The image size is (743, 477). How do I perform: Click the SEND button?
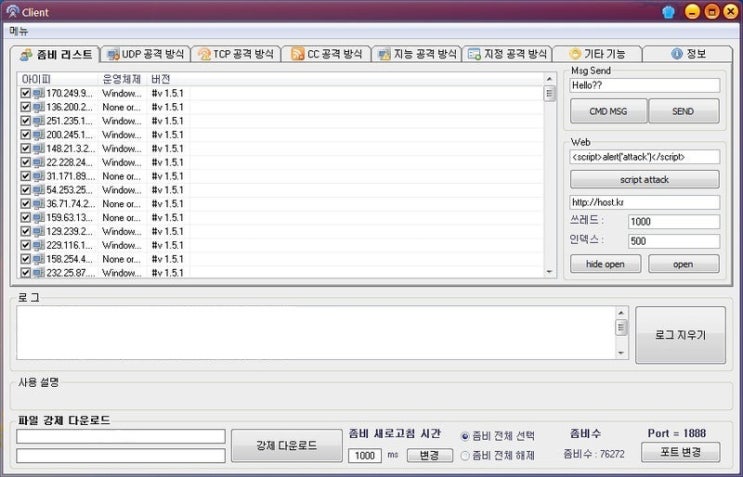tap(683, 111)
